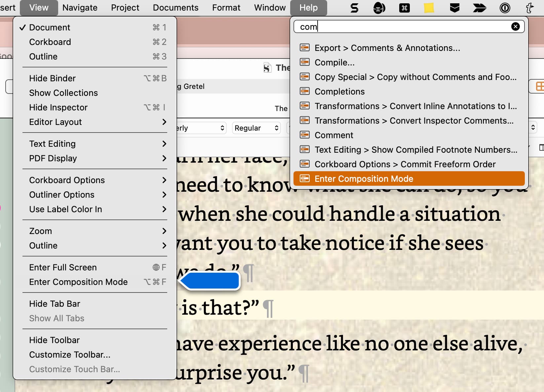Click the Help menu in menu bar

308,8
